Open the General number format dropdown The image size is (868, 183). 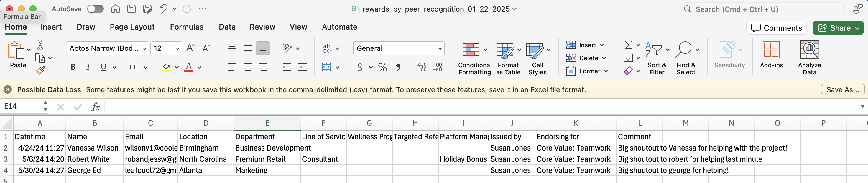[439, 49]
